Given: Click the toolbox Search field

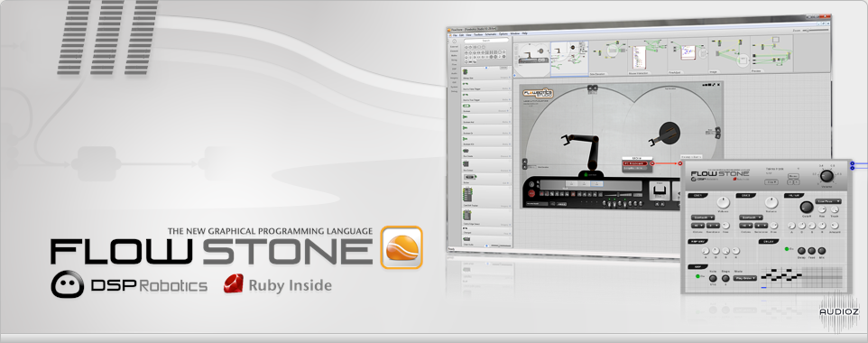Looking at the screenshot, I should point(486,41).
